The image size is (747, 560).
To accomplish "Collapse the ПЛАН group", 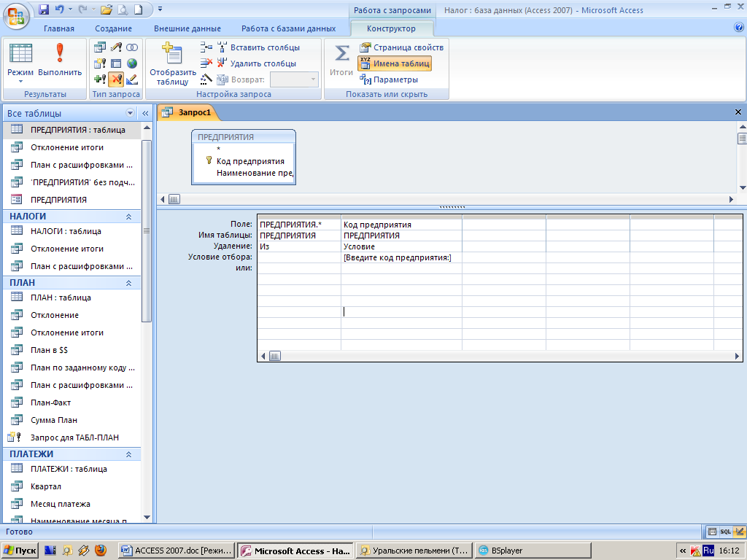I will pyautogui.click(x=128, y=283).
